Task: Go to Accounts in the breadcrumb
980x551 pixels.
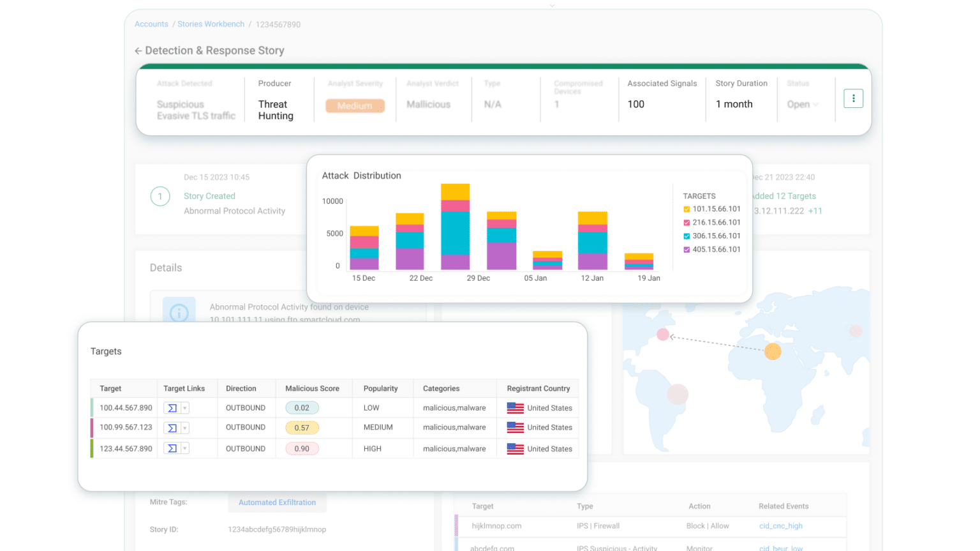Action: 151,24
